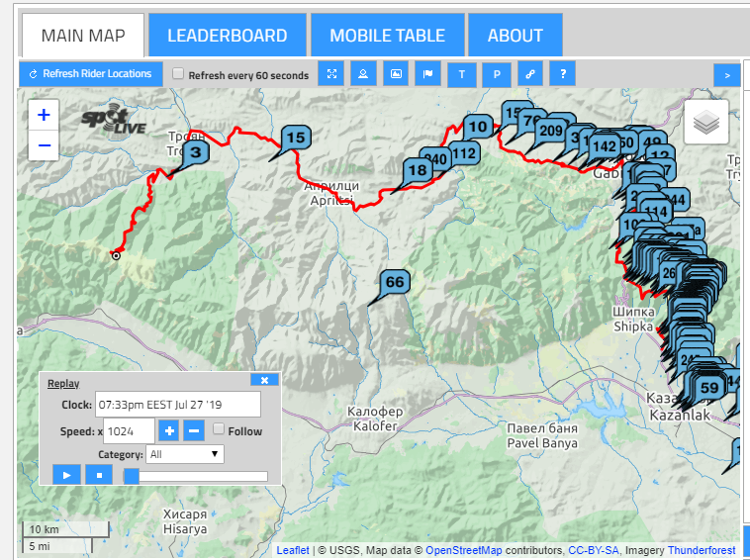
Task: Open the map layers selector
Action: 706,122
